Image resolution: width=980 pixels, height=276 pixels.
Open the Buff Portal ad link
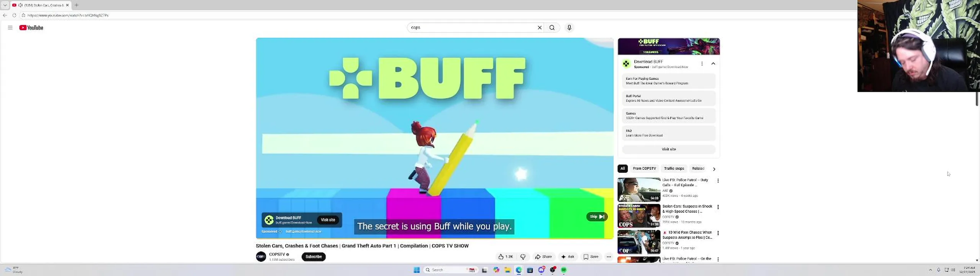pos(669,99)
